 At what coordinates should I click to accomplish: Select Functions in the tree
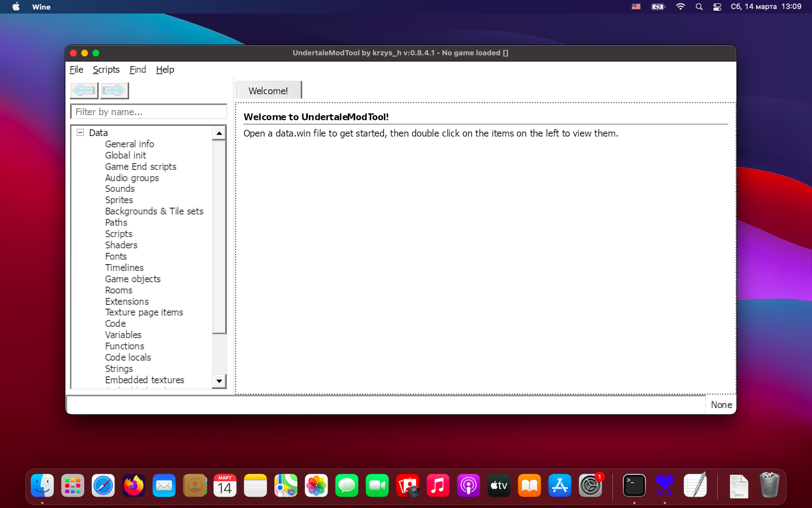click(125, 346)
